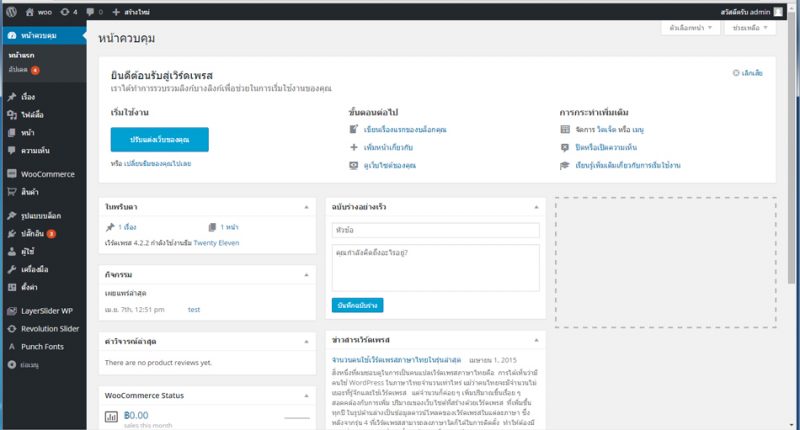Dismiss the welcome panel with เลิกเสีย
Viewport: 800px width, 430px height.
pyautogui.click(x=750, y=73)
